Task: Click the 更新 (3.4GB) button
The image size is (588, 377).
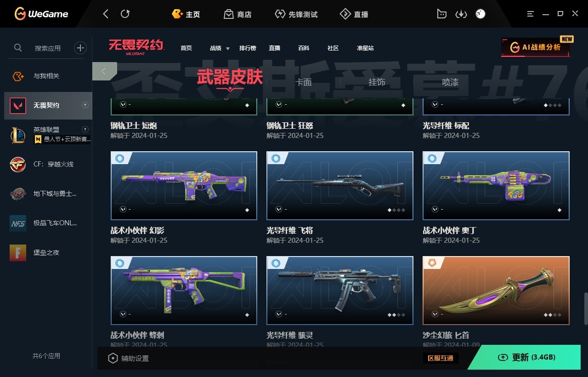Action: pos(527,357)
